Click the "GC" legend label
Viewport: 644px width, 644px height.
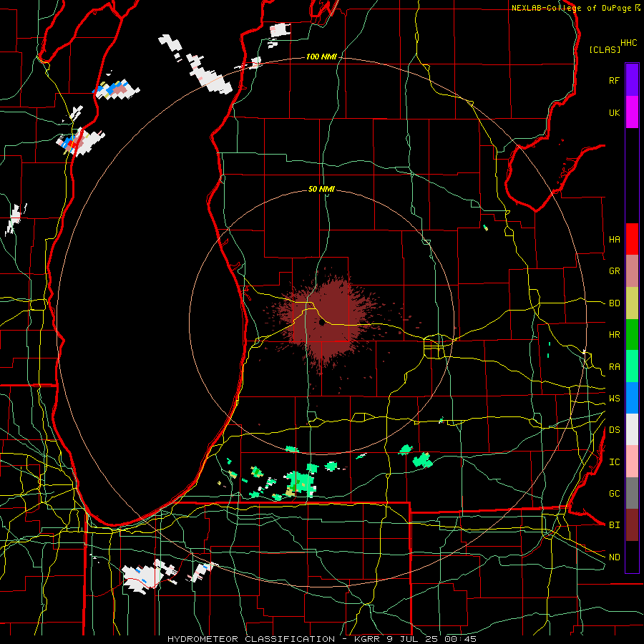614,494
